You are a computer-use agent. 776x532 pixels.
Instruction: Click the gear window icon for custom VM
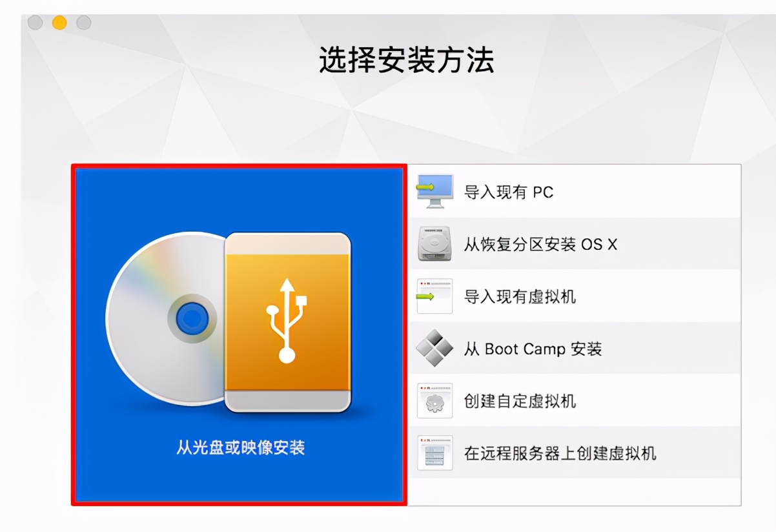[x=434, y=401]
